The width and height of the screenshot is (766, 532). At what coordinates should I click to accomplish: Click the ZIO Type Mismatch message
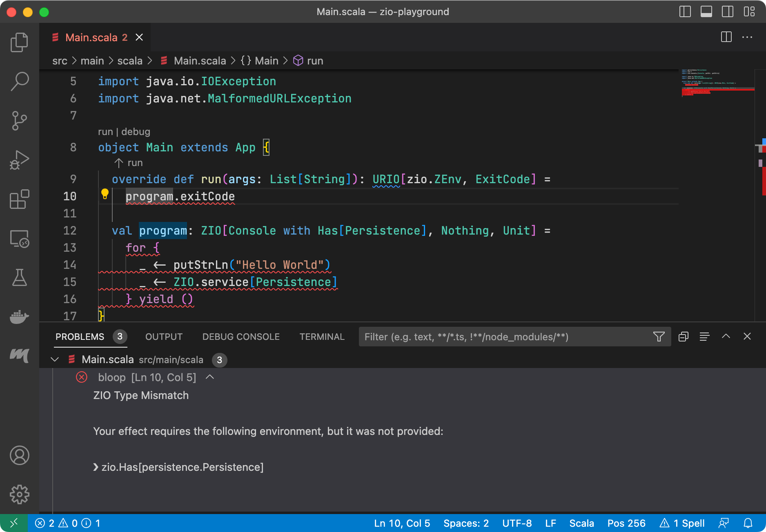click(x=141, y=395)
